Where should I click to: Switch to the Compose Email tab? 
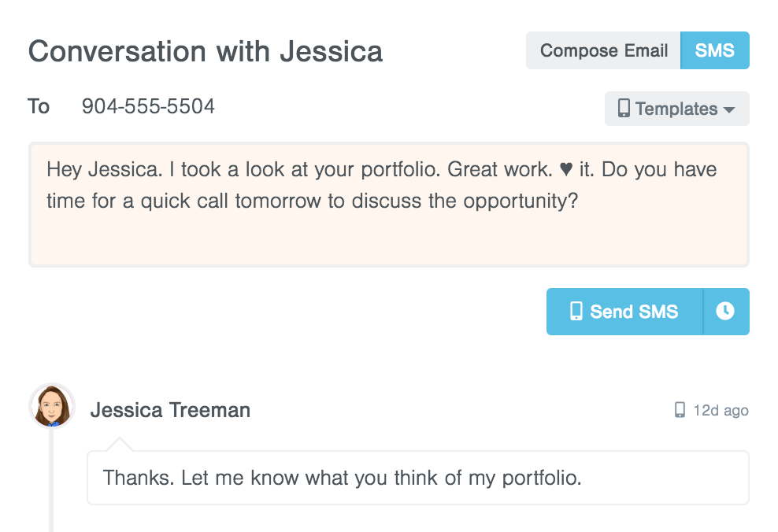(603, 50)
